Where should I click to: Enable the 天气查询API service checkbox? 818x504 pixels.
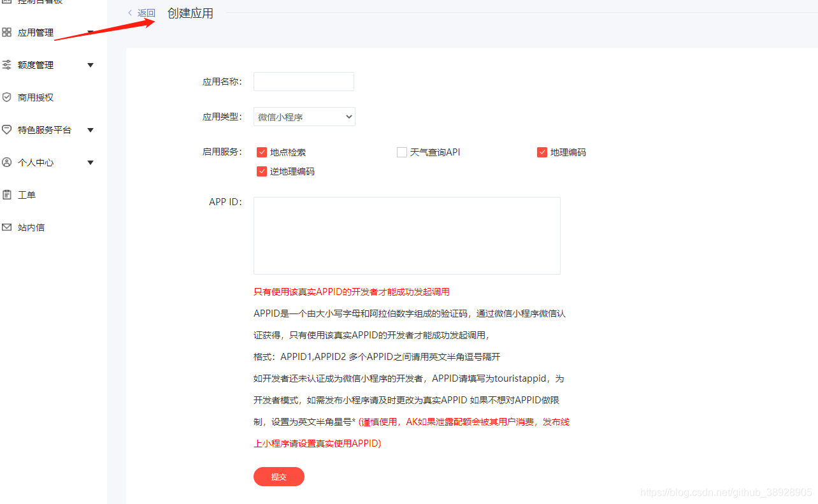(402, 152)
